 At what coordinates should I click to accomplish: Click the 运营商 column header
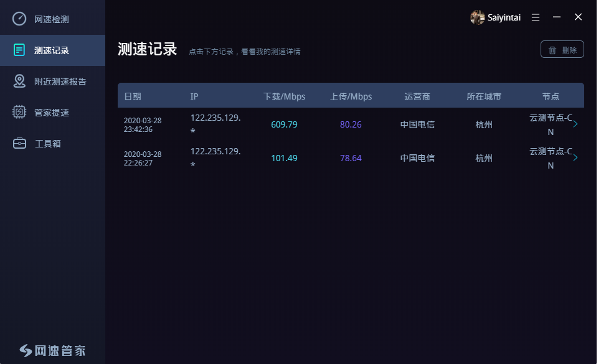tap(416, 96)
